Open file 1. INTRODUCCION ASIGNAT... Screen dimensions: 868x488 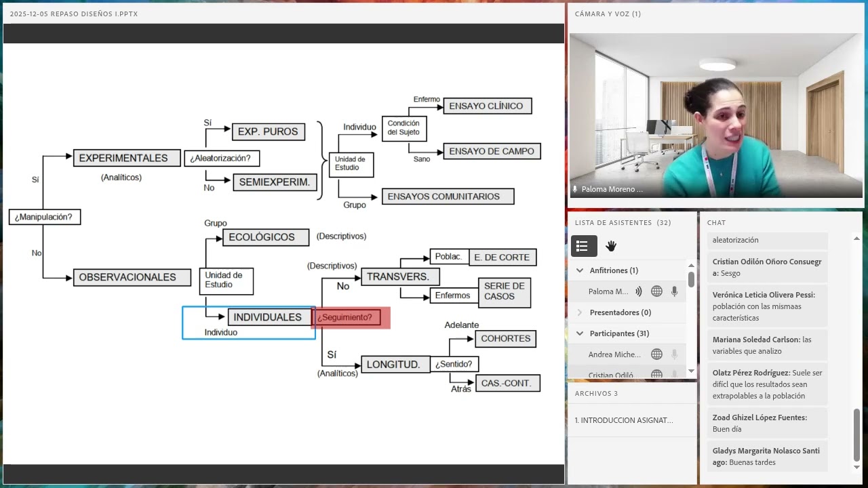624,420
